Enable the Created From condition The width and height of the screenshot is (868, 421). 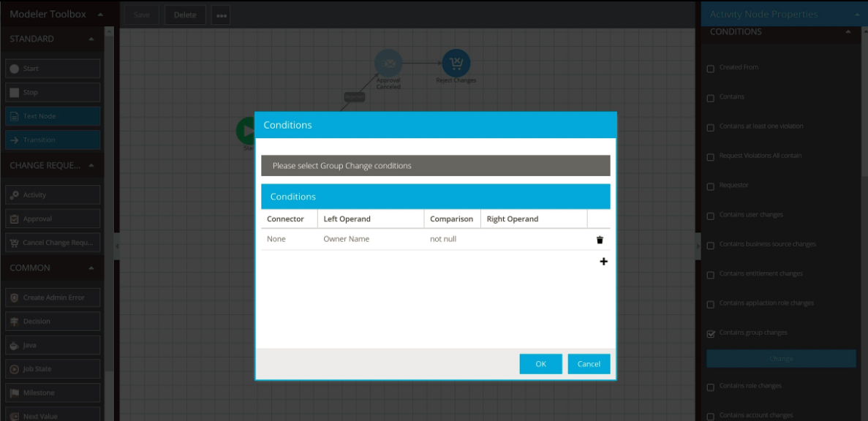pos(711,69)
